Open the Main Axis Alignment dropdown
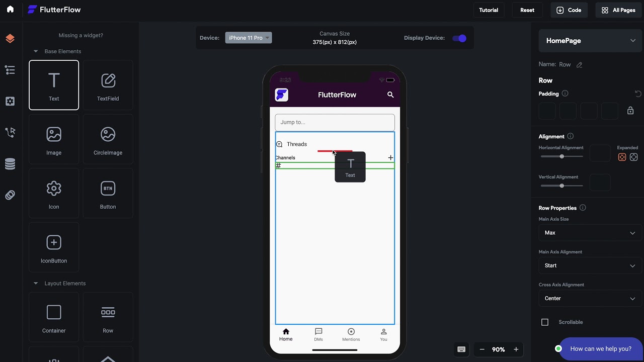The width and height of the screenshot is (644, 362). pos(590,265)
